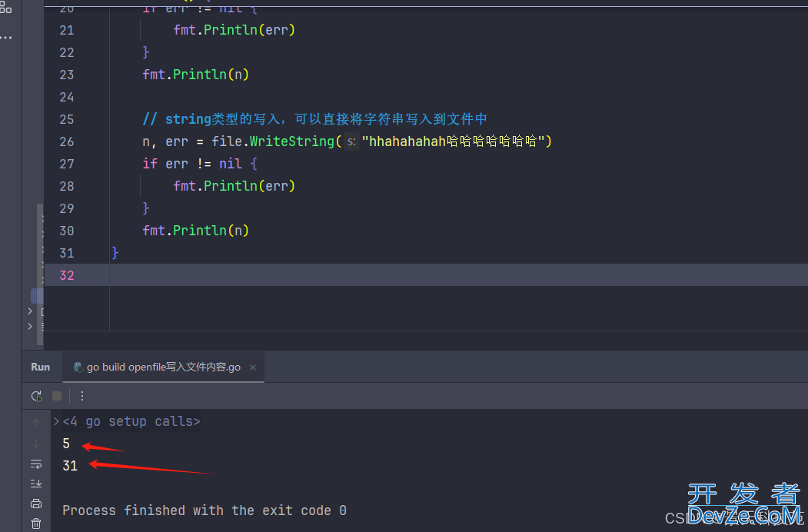
Task: Stop the running process
Action: click(57, 396)
